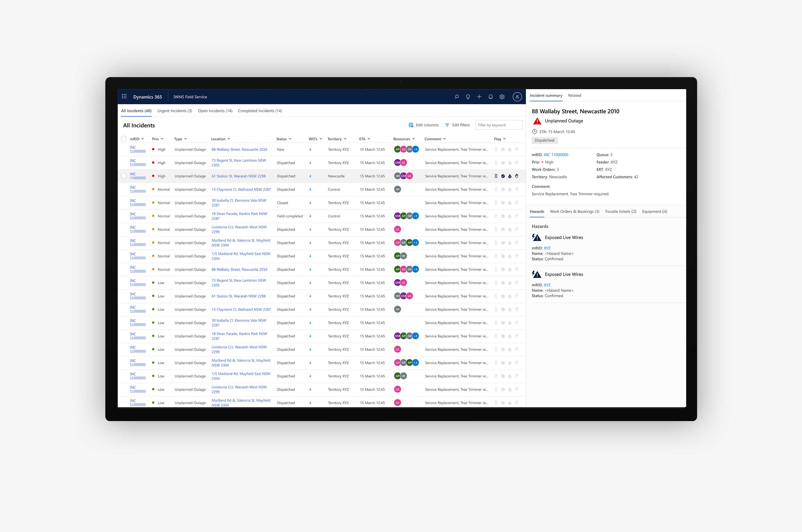This screenshot has width=802, height=532.
Task: Open INC 11000005 link in summary panel
Action: (556, 155)
